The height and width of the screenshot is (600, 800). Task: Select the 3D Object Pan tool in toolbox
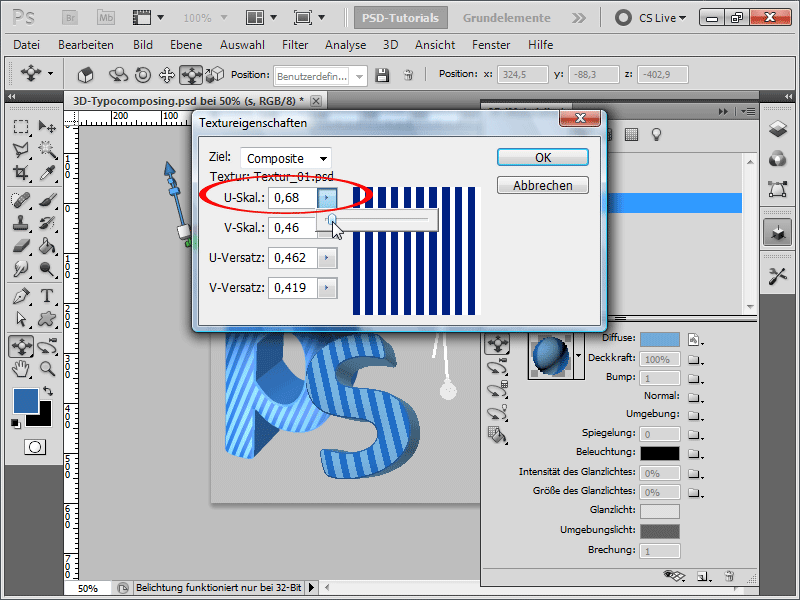21,346
